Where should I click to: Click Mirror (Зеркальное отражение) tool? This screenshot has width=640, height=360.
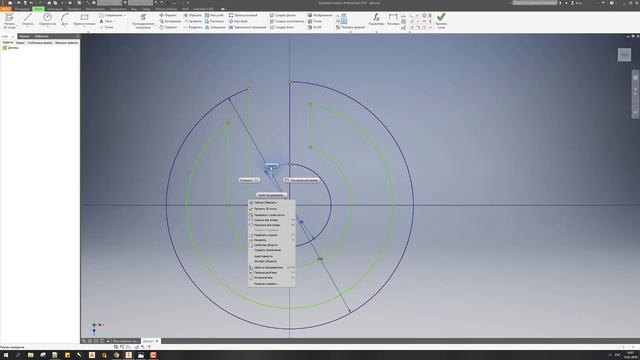(247, 27)
